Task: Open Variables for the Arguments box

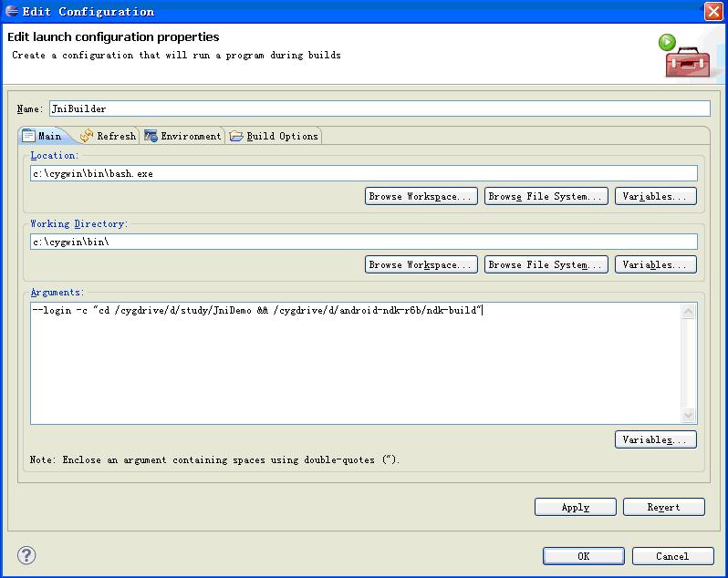Action: coord(656,439)
